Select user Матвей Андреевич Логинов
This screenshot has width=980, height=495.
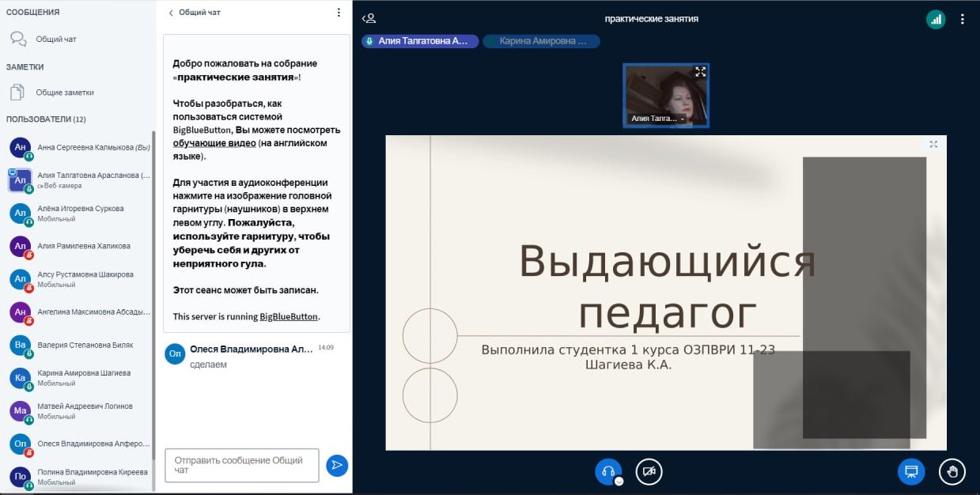[85, 406]
